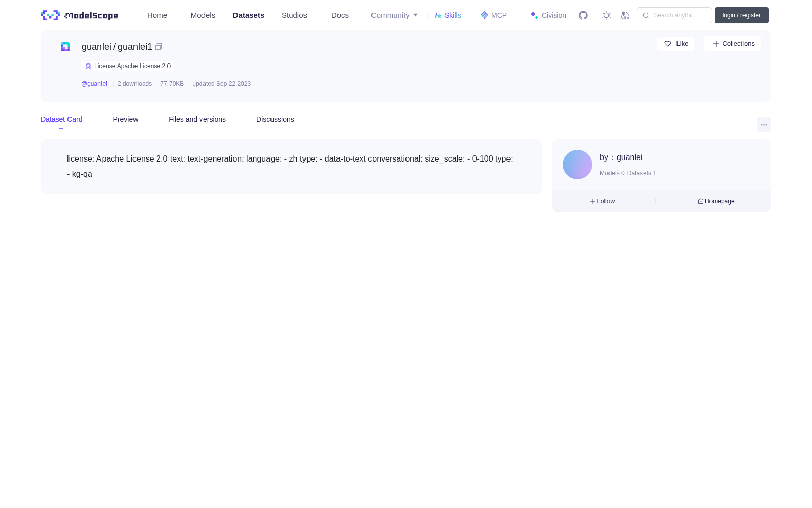Click License:Apache License 2.0 tag
This screenshot has width=812, height=508.
click(x=127, y=66)
